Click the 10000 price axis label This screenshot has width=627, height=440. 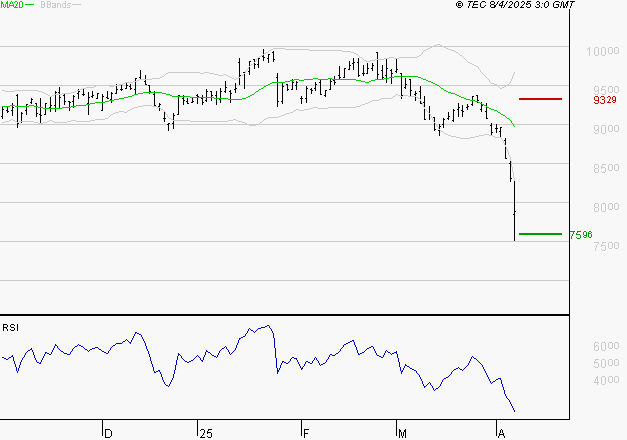pyautogui.click(x=603, y=51)
